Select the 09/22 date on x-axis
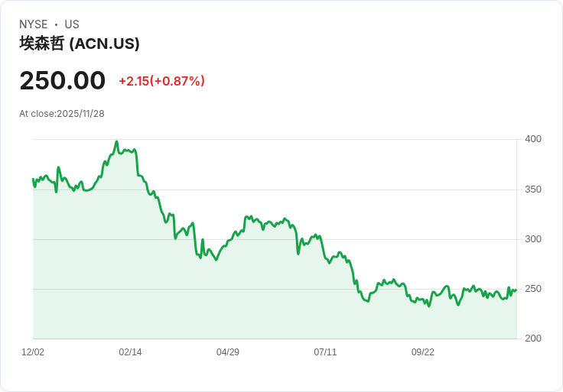This screenshot has width=563, height=392. [x=422, y=352]
